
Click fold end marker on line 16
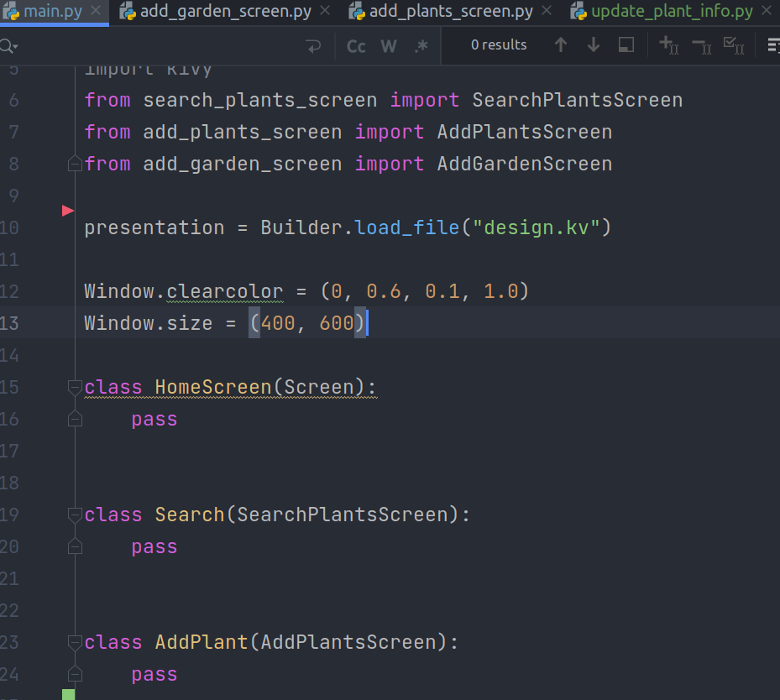75,419
